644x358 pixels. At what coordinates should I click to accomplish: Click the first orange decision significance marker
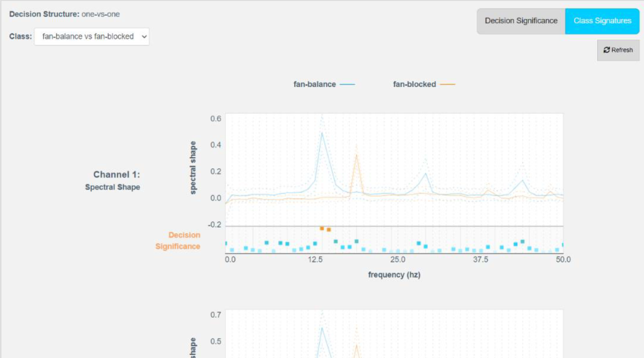[x=322, y=228]
